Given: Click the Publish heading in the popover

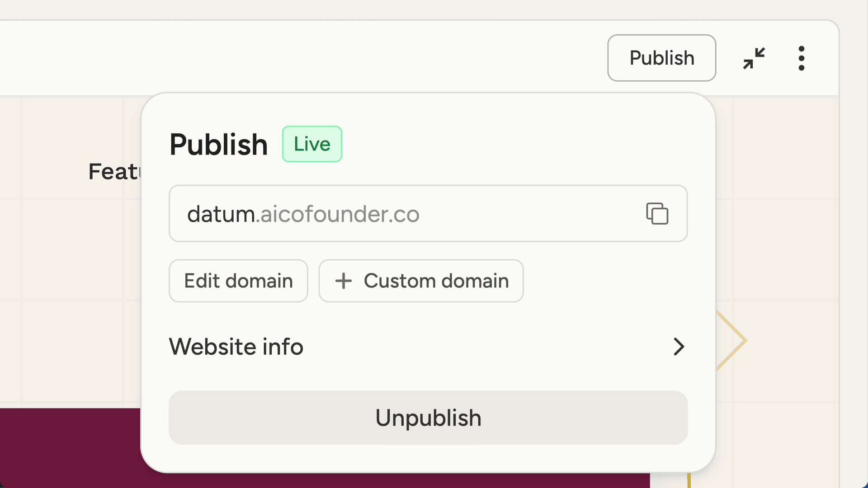Looking at the screenshot, I should [218, 144].
